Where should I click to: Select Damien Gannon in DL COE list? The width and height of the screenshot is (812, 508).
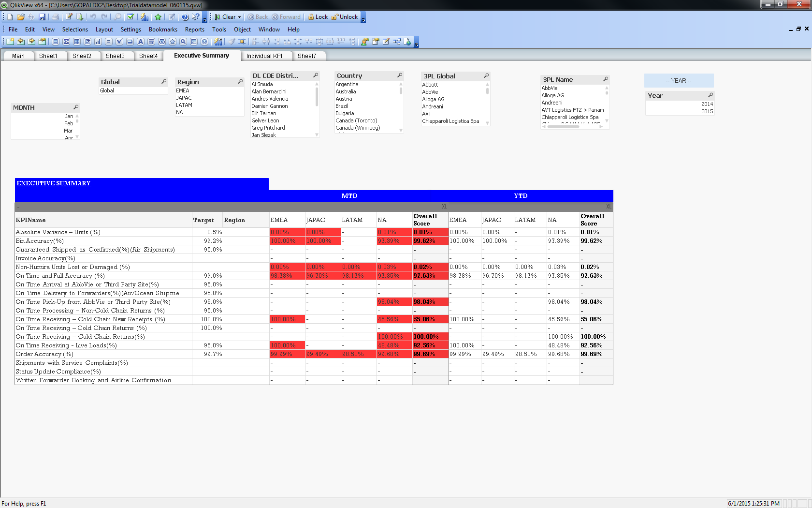[282, 106]
